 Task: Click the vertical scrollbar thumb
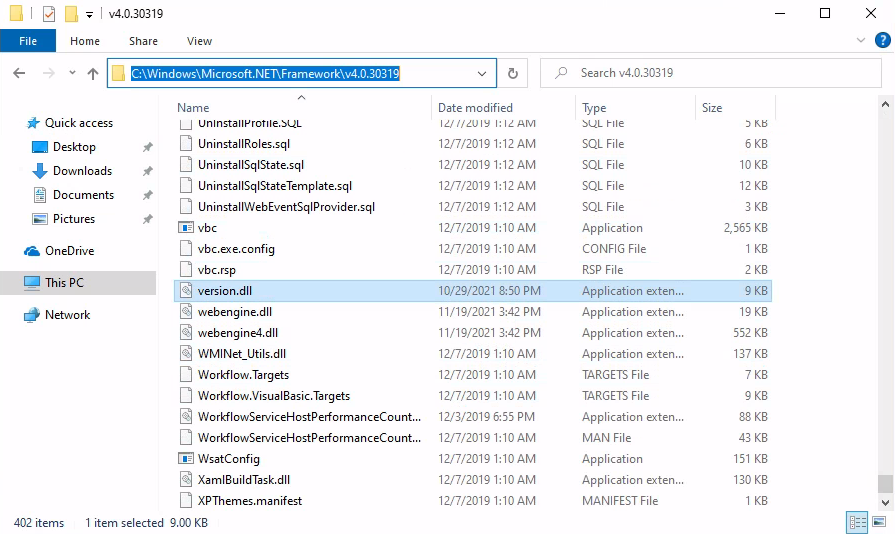click(885, 484)
